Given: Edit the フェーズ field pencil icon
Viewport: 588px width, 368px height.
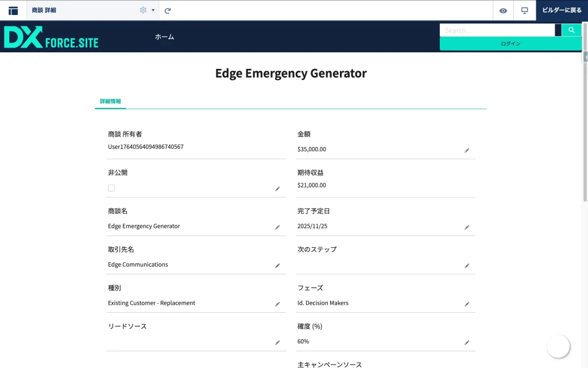Looking at the screenshot, I should click(467, 304).
